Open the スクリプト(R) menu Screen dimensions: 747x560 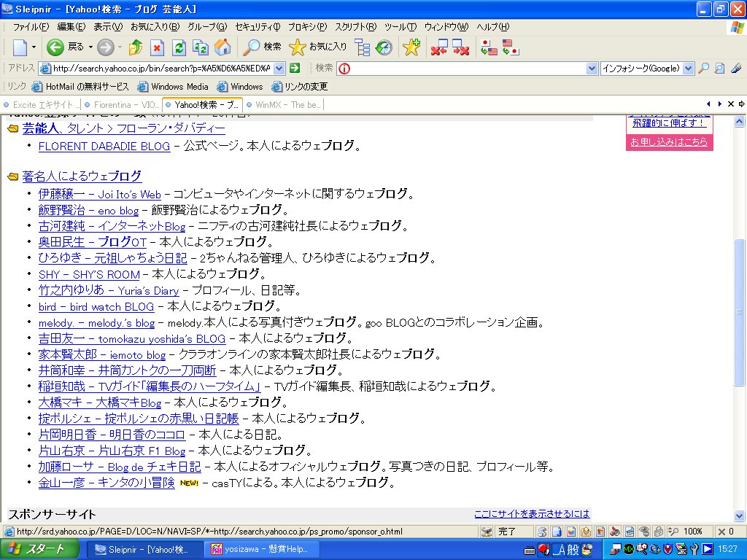click(355, 27)
